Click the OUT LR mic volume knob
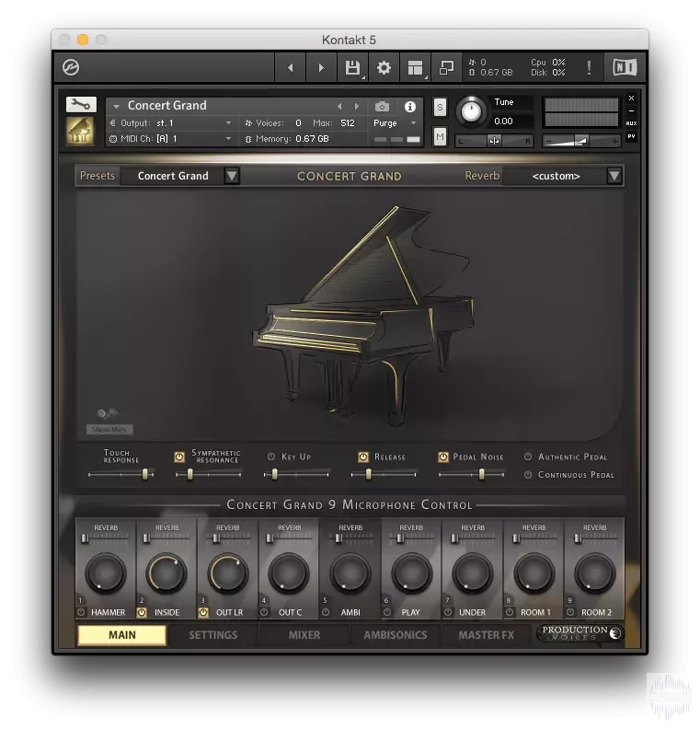 coord(227,573)
